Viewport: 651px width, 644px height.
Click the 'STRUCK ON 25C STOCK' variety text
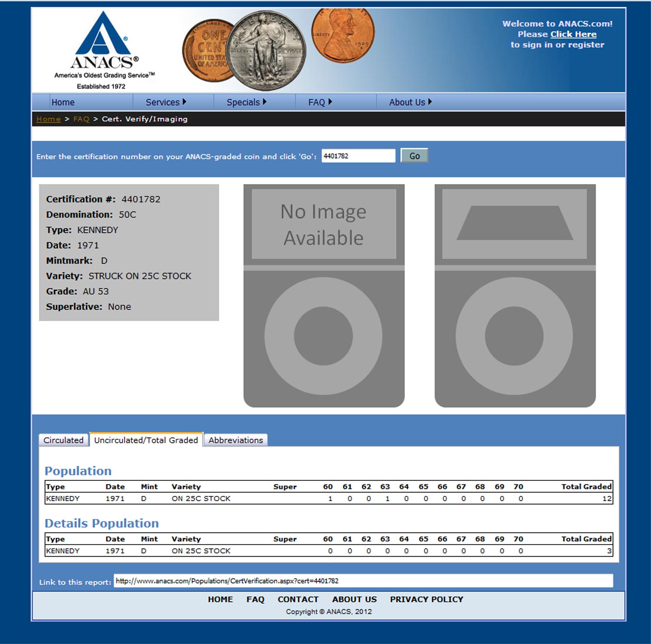tap(140, 276)
